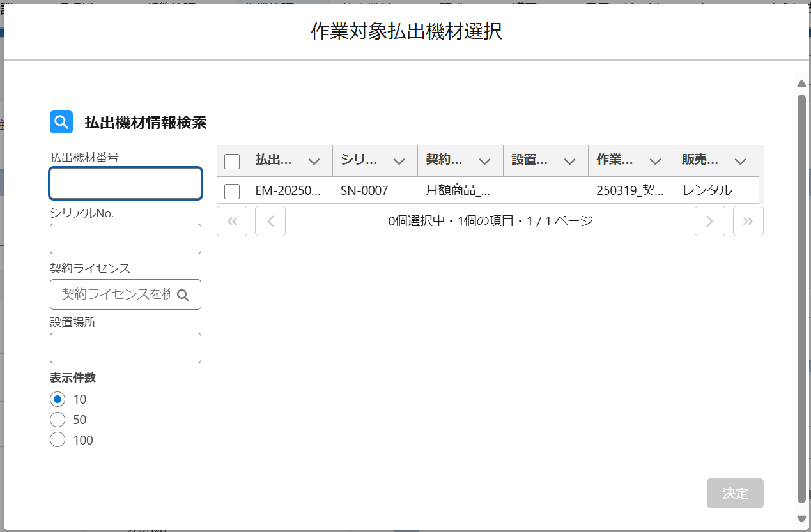Click magnifier icon in 契約ライセンス field
The width and height of the screenshot is (811, 532).
coord(183,294)
